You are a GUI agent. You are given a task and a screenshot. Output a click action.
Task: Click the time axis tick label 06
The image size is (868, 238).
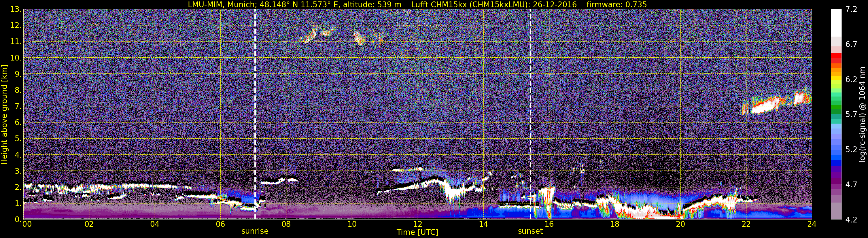(x=220, y=224)
